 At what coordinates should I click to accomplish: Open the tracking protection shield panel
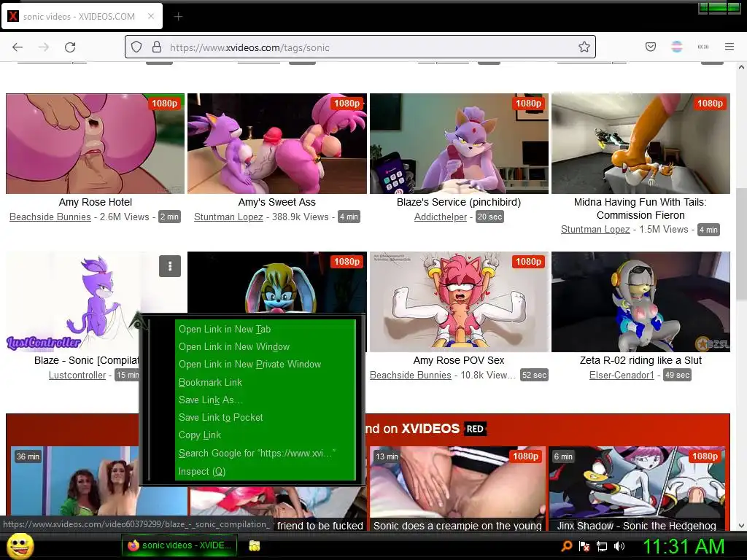coord(136,47)
